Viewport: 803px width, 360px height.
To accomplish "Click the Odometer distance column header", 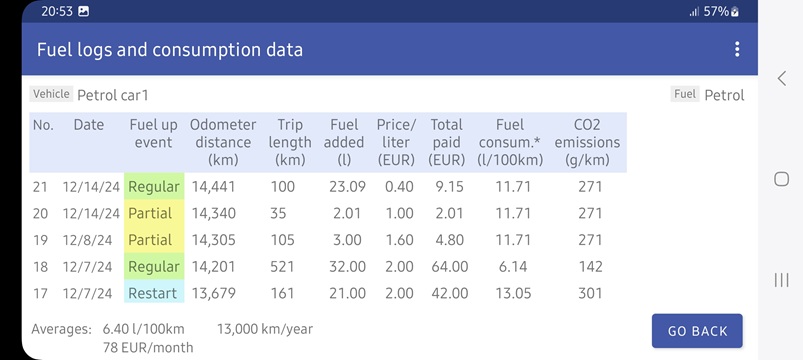I will (223, 142).
